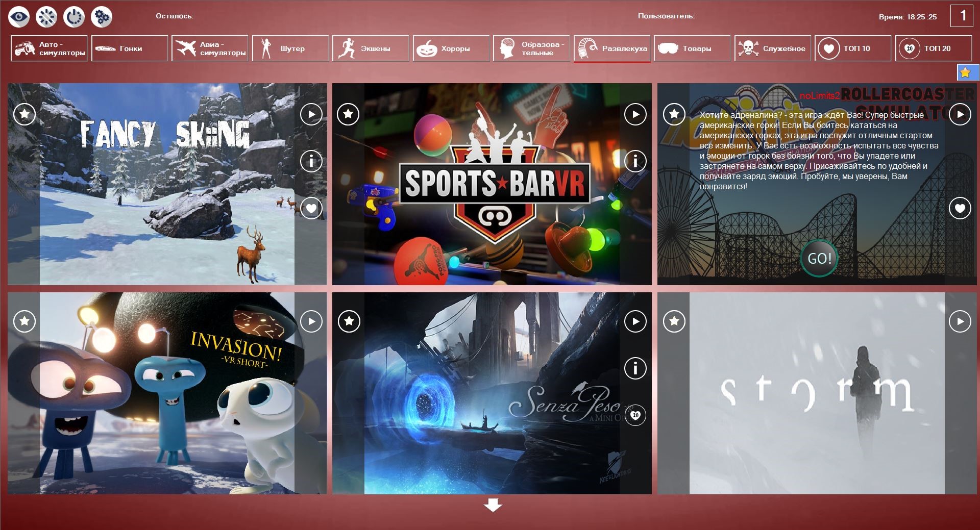This screenshot has width=980, height=530.
Task: Click the number 1 box in top-right
Action: point(962,16)
